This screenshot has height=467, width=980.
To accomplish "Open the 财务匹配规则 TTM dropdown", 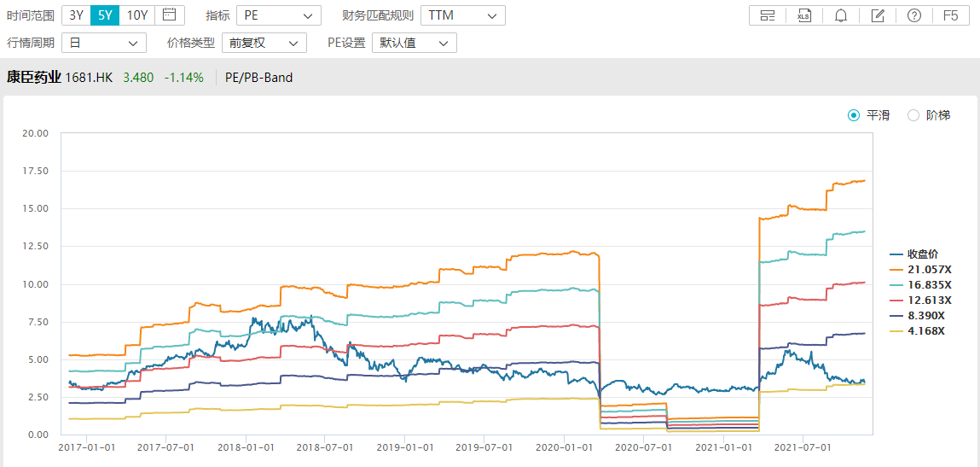I will (462, 15).
